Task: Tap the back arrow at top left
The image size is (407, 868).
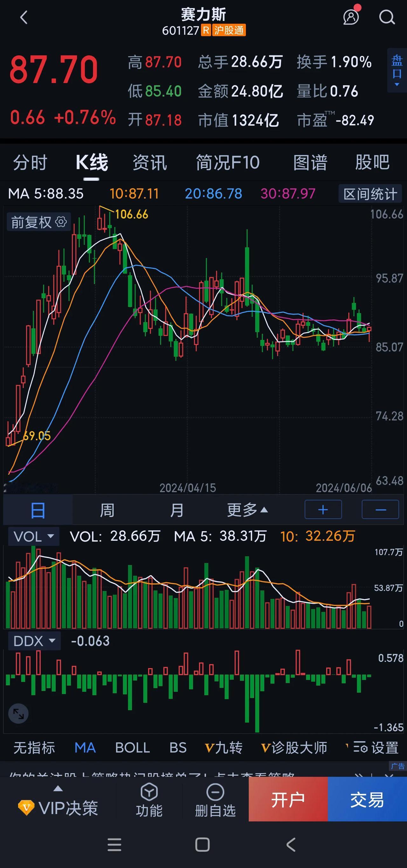Action: (24, 17)
